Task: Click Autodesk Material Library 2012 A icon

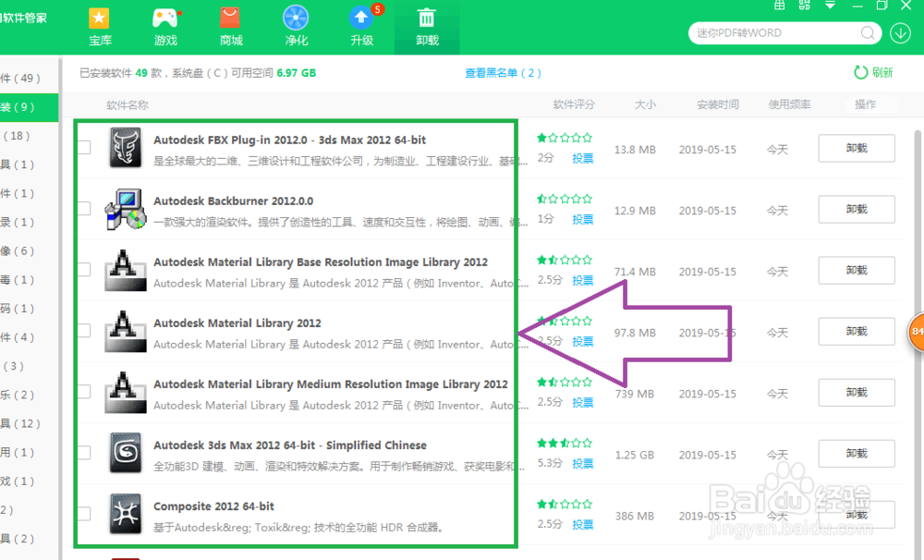Action: pyautogui.click(x=126, y=331)
